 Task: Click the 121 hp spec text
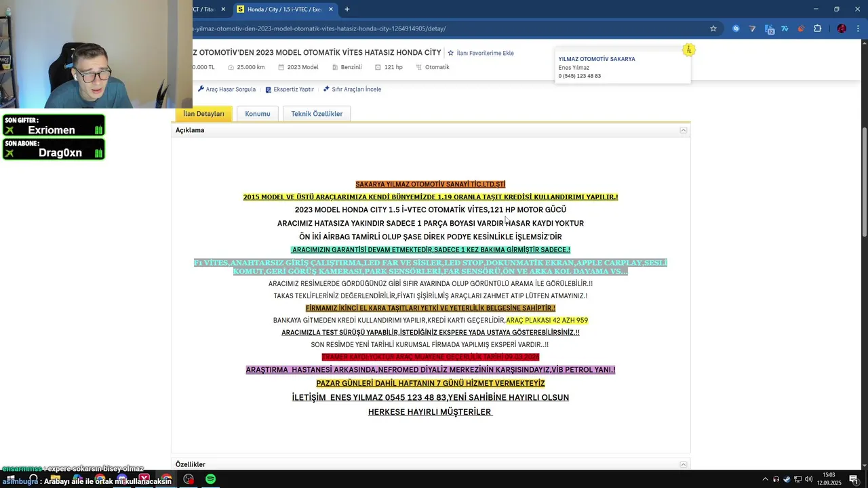coord(393,67)
